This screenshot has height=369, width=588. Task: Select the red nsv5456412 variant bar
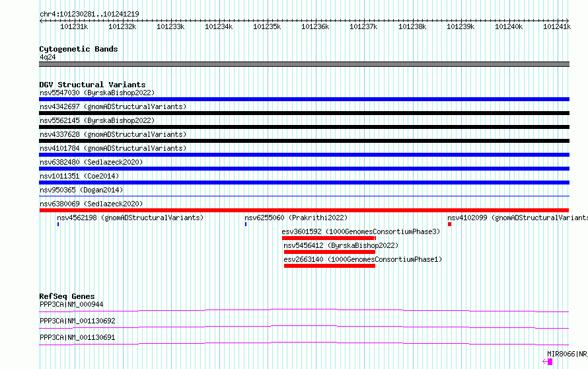[x=330, y=252]
